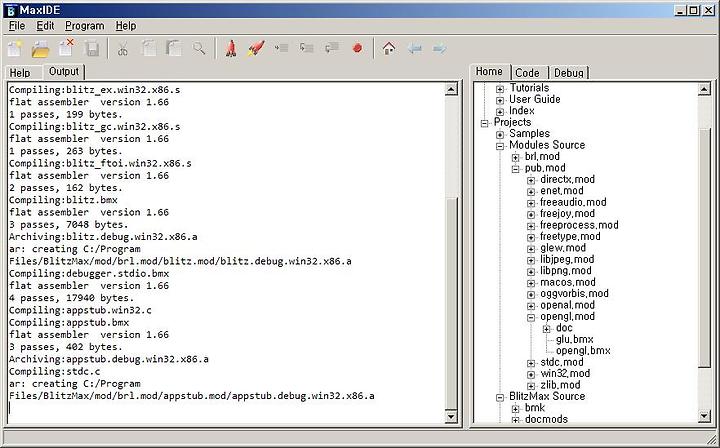Click the New file toolbar icon

coord(15,48)
